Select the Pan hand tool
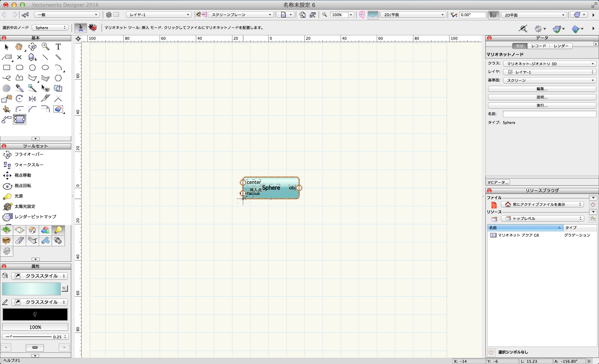The width and height of the screenshot is (599, 364). [19, 47]
